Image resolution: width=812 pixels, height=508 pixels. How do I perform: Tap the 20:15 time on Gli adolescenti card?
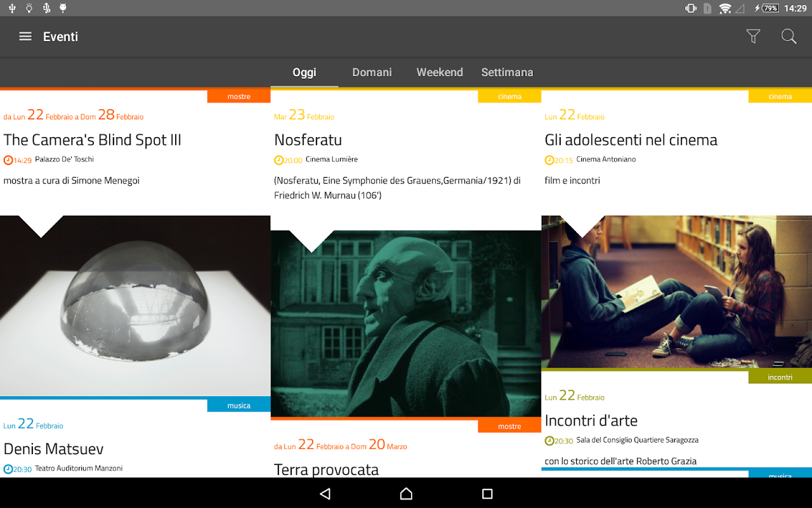(x=564, y=161)
